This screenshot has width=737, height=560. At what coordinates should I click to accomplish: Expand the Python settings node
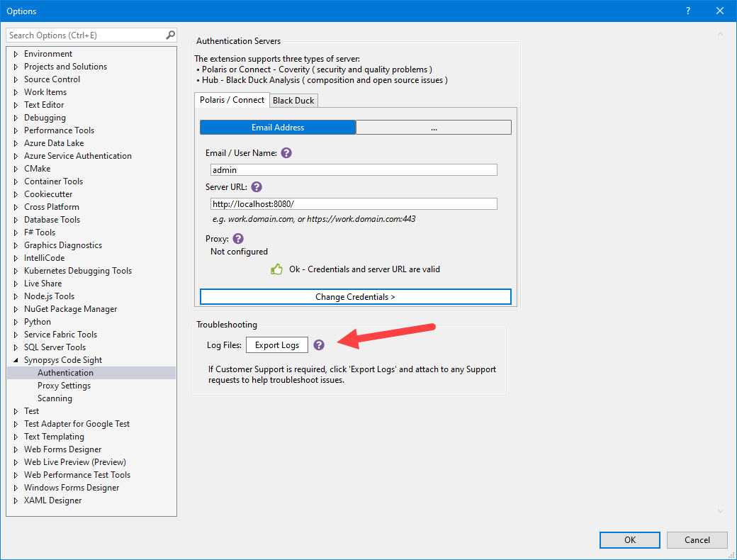point(16,321)
